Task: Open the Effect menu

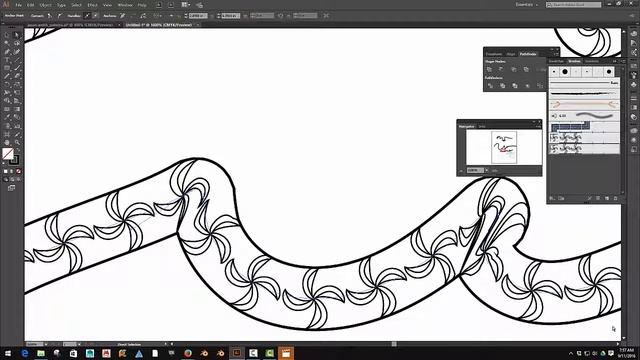Action: pos(92,5)
